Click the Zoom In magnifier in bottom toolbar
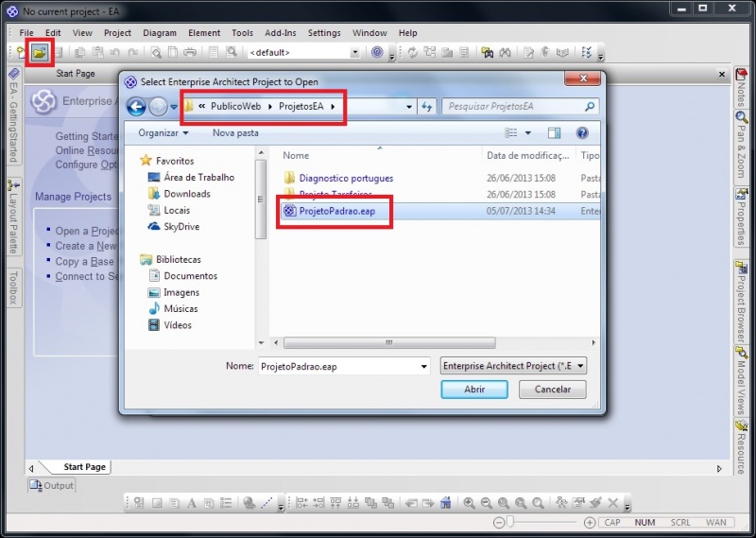Image resolution: width=756 pixels, height=538 pixels. (469, 503)
